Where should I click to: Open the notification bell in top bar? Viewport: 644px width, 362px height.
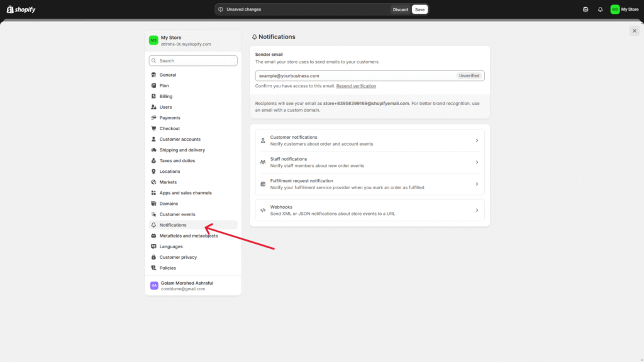click(x=600, y=9)
